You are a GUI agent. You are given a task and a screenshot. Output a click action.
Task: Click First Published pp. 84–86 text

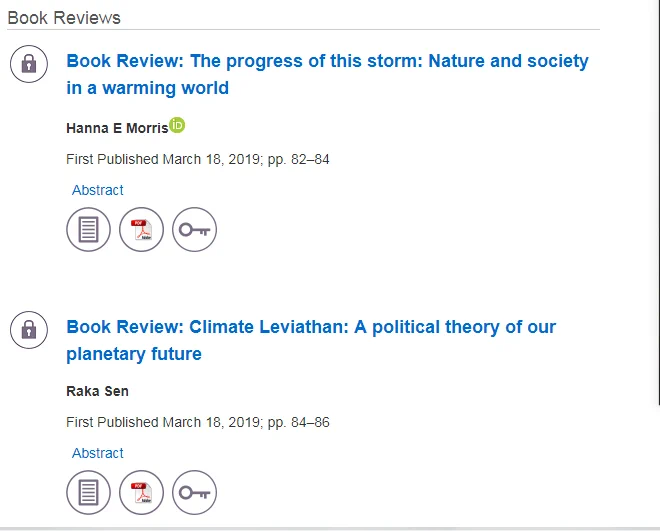[198, 422]
